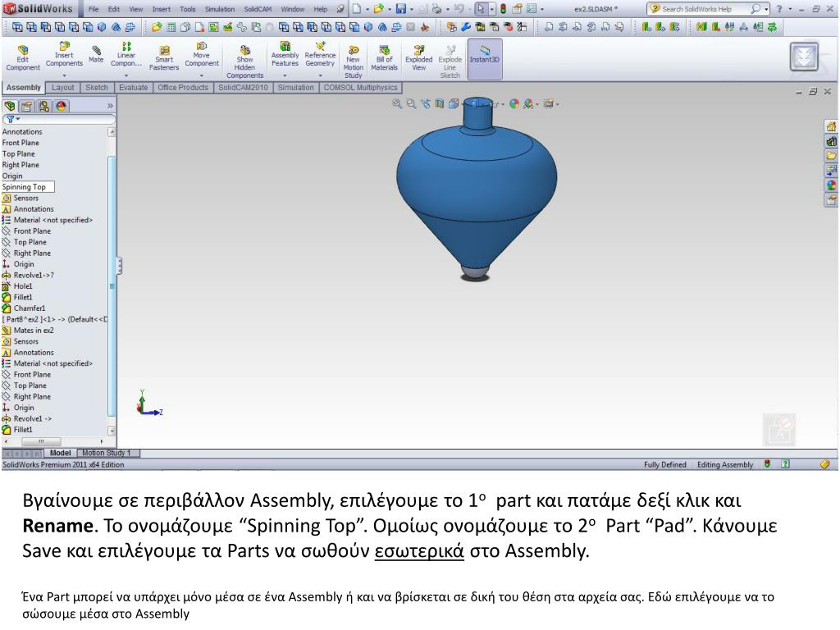The height and width of the screenshot is (630, 840).
Task: Open Assembly Features icon
Action: pyautogui.click(x=285, y=47)
